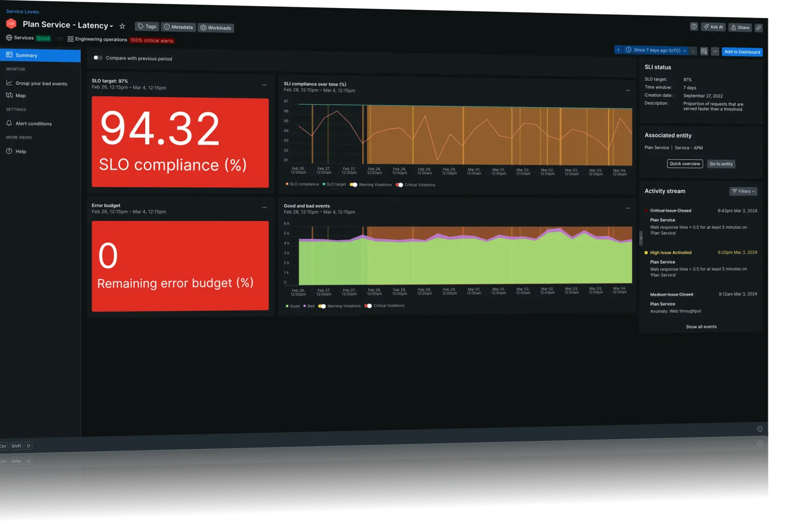Enable Compare with previous period
812x522 pixels.
click(x=98, y=58)
